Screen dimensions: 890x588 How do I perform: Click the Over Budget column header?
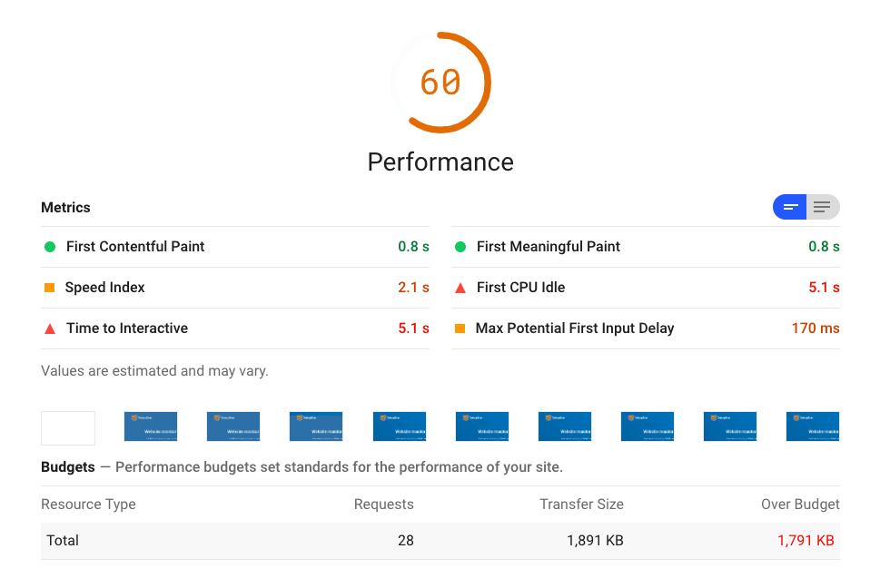(x=800, y=505)
